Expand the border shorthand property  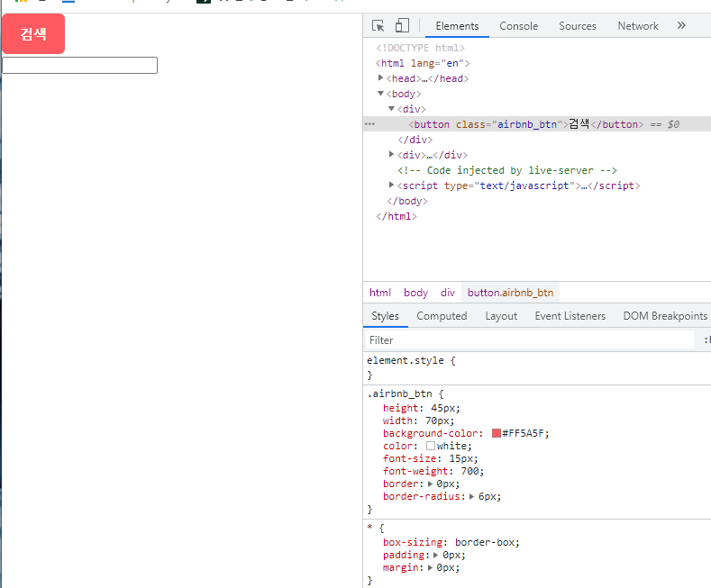coord(431,484)
